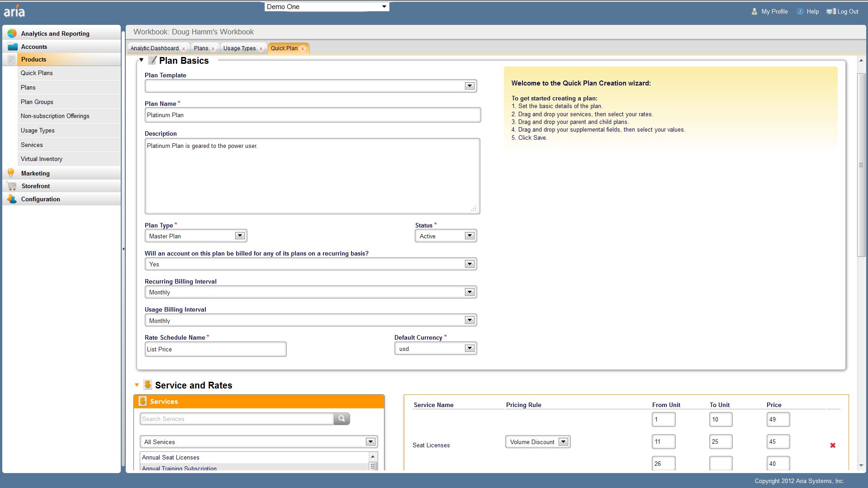Open the Marketing menu
Image resolution: width=868 pixels, height=488 pixels.
[62, 173]
